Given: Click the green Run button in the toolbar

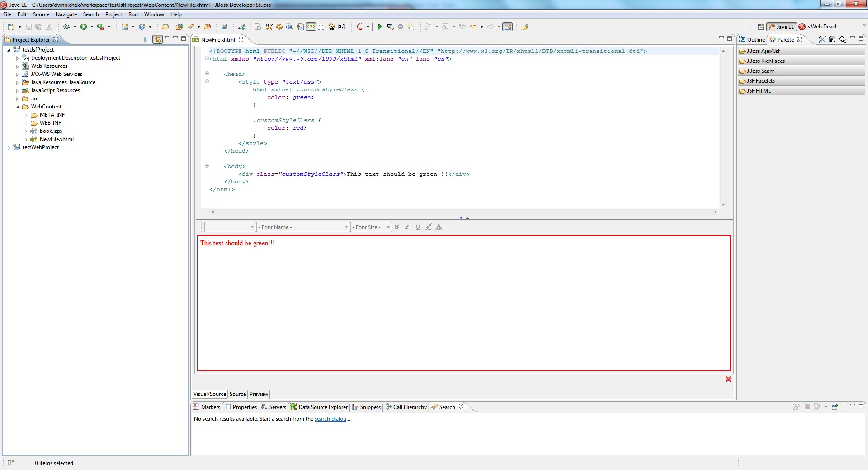Looking at the screenshot, I should (84, 27).
